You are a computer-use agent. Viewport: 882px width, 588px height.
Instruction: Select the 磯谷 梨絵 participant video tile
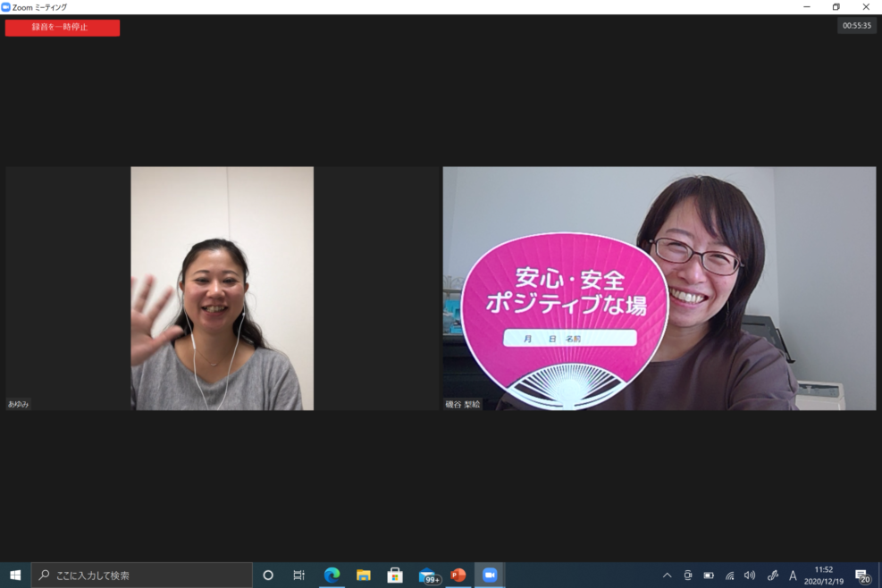click(x=659, y=288)
